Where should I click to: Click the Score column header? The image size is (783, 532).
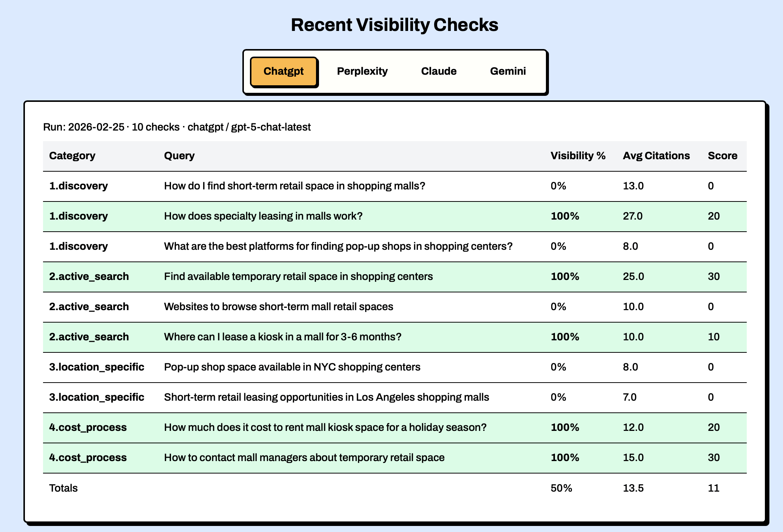point(722,156)
